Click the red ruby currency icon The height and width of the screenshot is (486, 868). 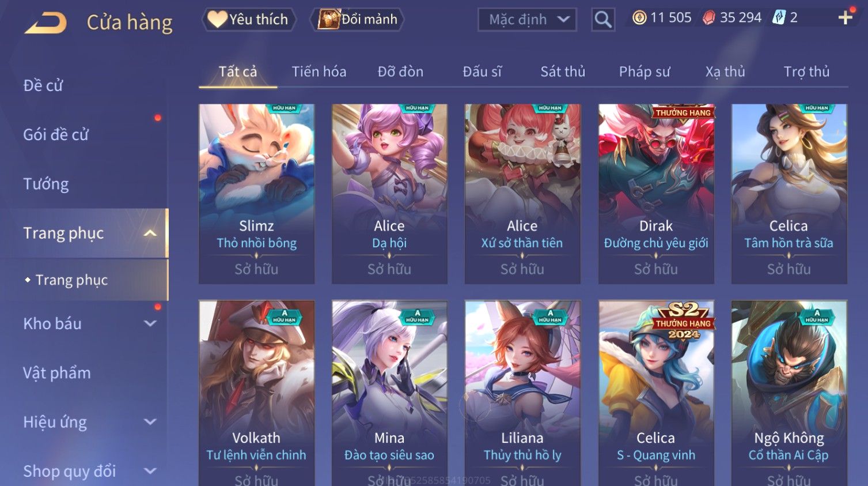[709, 18]
